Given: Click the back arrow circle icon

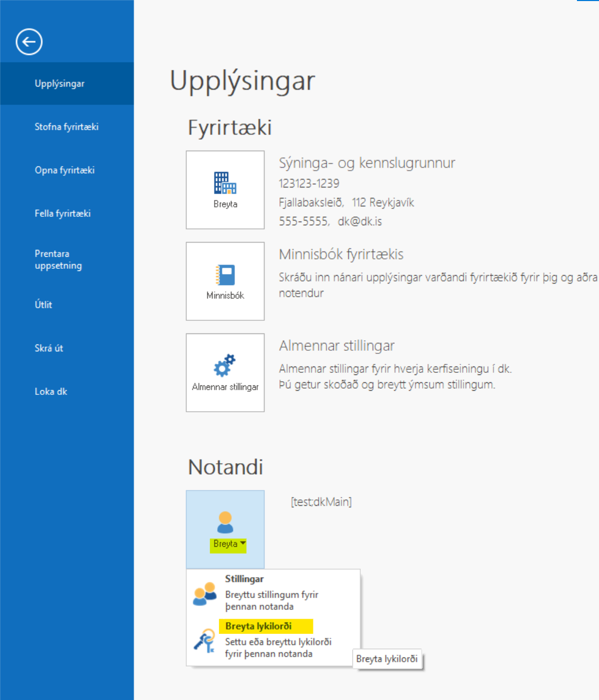Looking at the screenshot, I should click(29, 41).
